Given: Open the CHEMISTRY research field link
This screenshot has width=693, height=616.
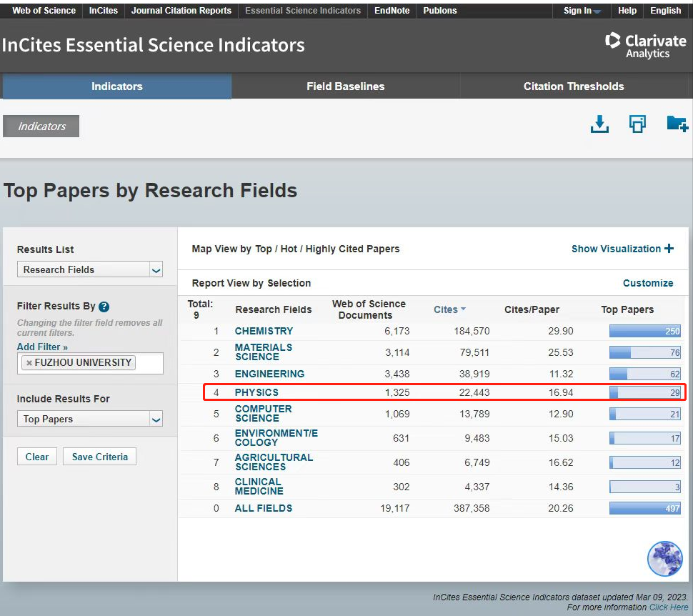Looking at the screenshot, I should point(264,331).
